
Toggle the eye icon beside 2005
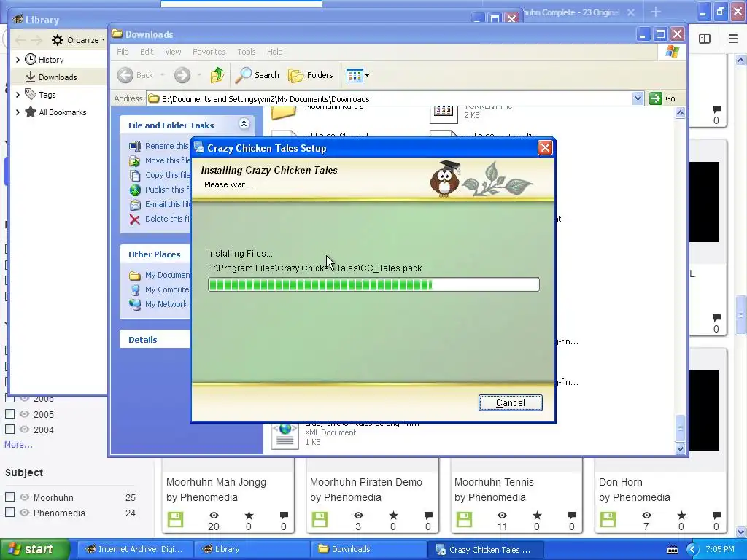(24, 414)
